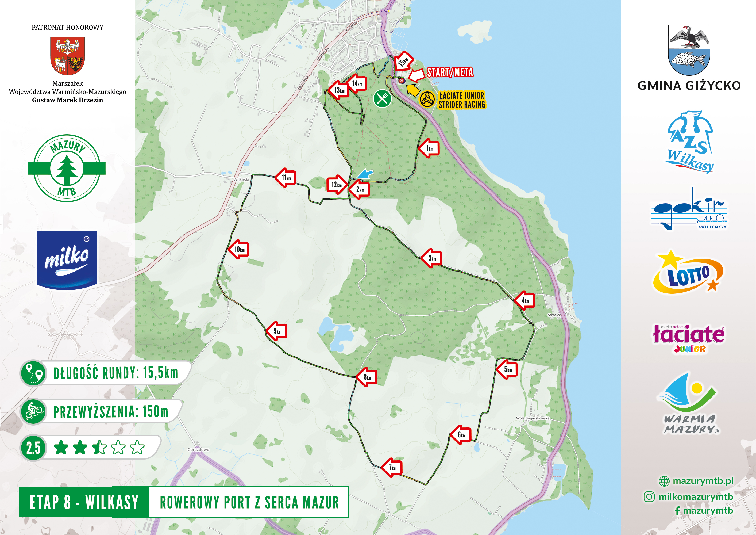Click the half-filled third difficulty star
Viewport: 756px width, 535px height.
tap(99, 447)
